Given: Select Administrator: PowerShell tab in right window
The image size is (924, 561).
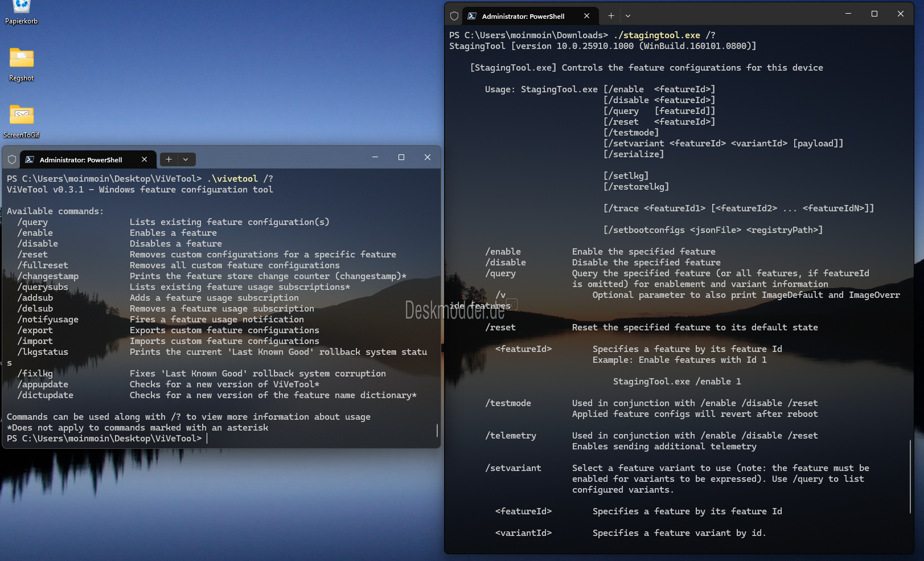Looking at the screenshot, I should (530, 16).
